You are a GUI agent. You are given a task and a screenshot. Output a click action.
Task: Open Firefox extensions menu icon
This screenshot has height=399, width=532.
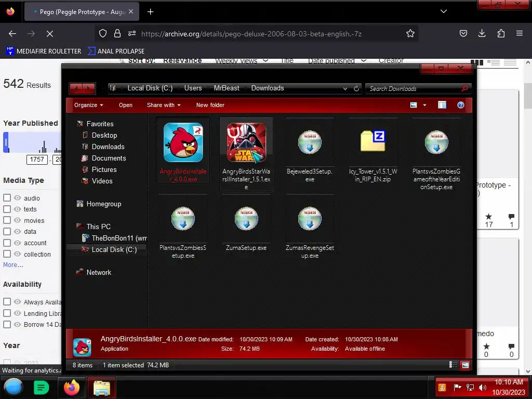click(x=501, y=33)
